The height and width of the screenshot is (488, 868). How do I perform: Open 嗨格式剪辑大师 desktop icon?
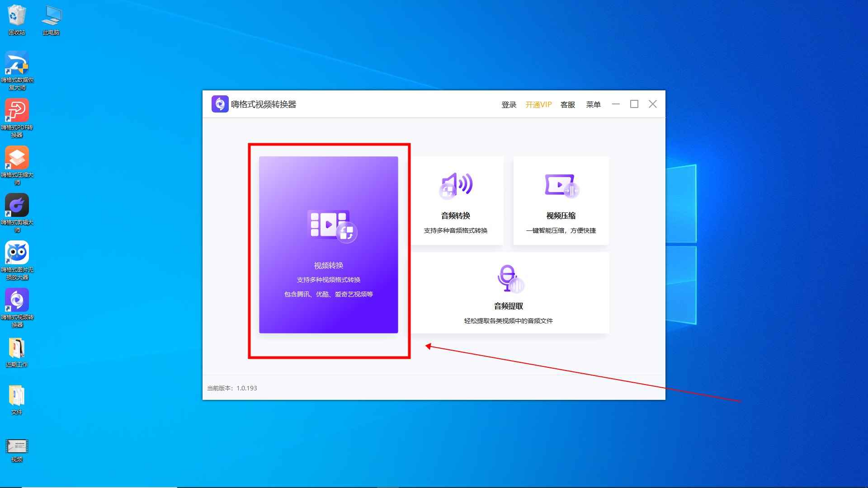point(17,206)
